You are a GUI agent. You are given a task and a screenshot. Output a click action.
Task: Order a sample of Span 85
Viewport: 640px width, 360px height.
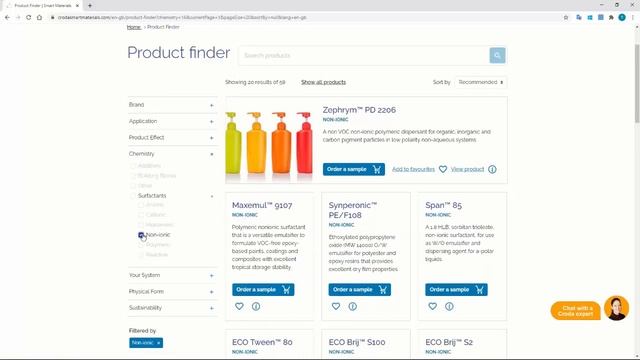tap(456, 289)
